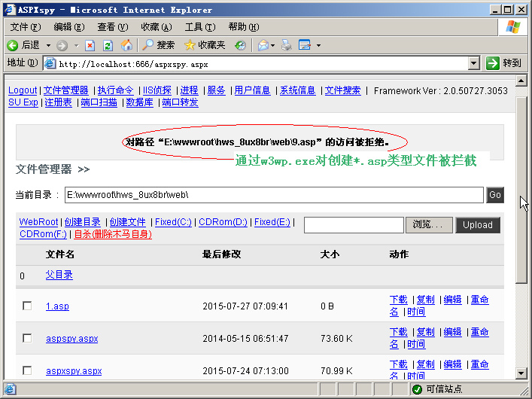Click the Upload button
This screenshot has height=399, width=532.
tap(478, 225)
